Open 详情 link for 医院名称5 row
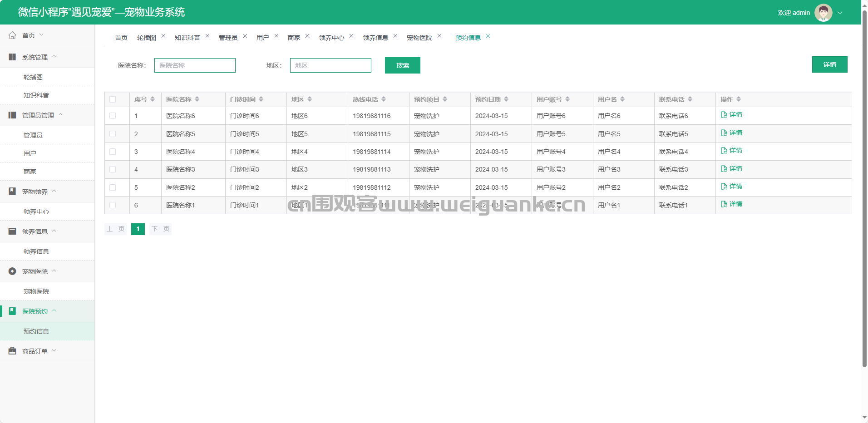This screenshot has width=868, height=423. click(732, 133)
